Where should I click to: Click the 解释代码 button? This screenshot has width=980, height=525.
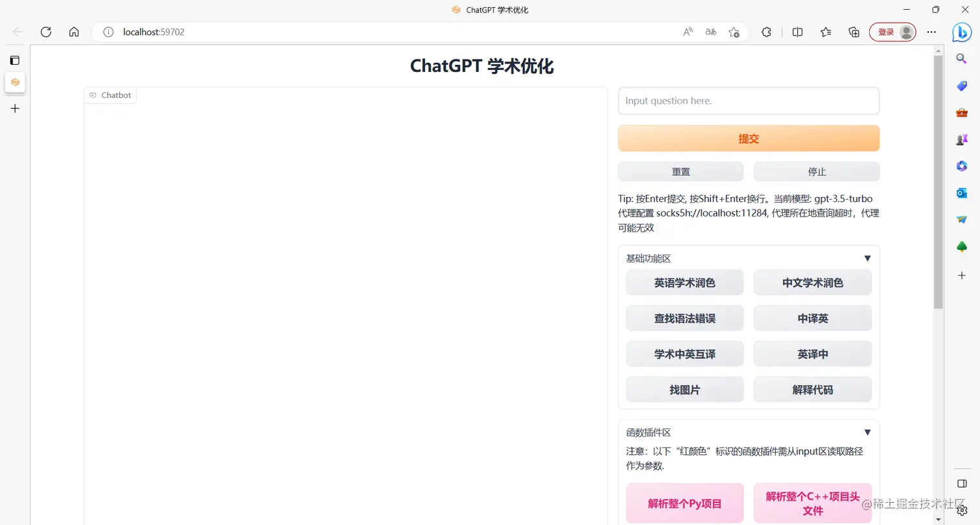click(813, 390)
